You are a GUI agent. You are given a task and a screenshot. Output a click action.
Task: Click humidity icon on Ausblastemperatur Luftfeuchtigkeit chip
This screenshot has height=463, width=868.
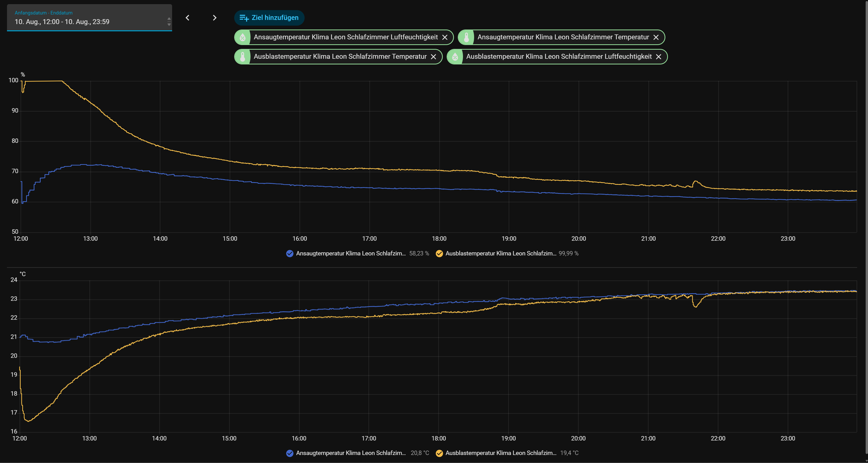pos(455,57)
